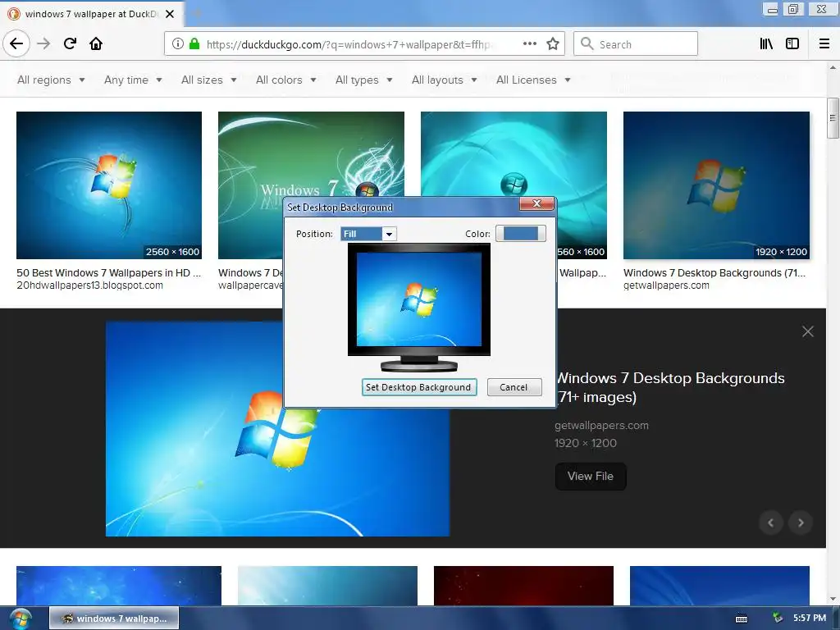This screenshot has height=630, width=840.
Task: Click the search magnifier icon
Action: (x=587, y=44)
